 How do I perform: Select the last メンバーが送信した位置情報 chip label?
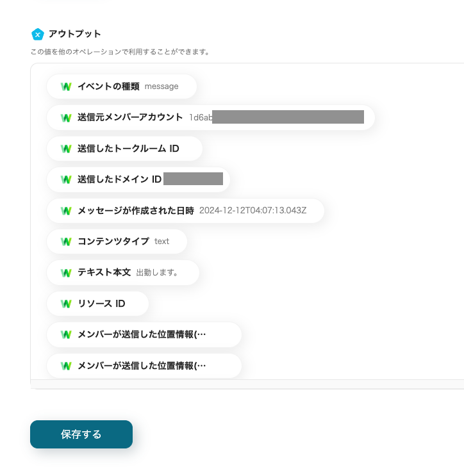[x=142, y=366]
